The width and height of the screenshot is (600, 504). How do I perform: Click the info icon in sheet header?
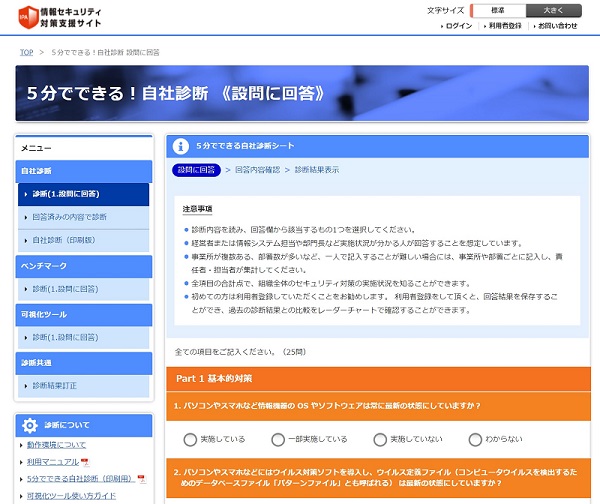(x=181, y=146)
